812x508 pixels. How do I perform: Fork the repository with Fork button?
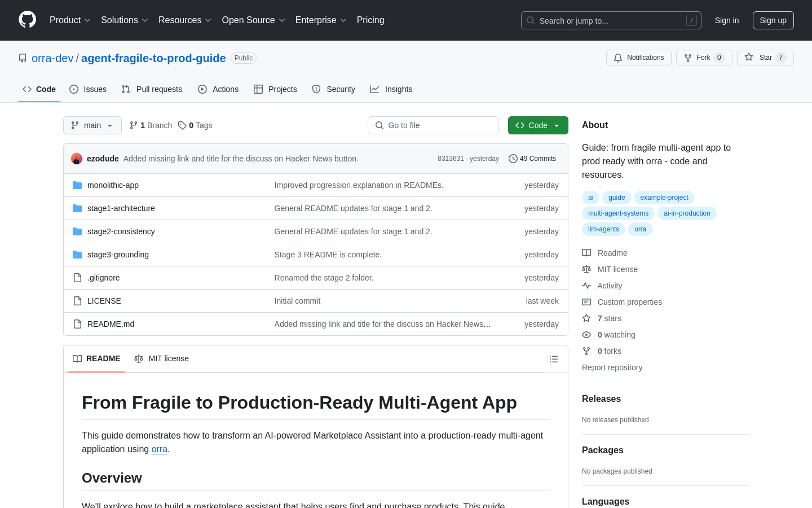coord(704,58)
